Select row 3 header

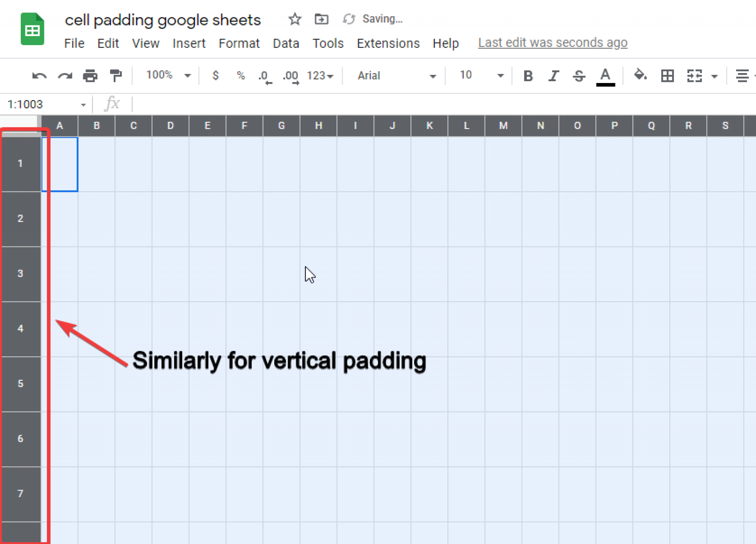click(x=20, y=274)
